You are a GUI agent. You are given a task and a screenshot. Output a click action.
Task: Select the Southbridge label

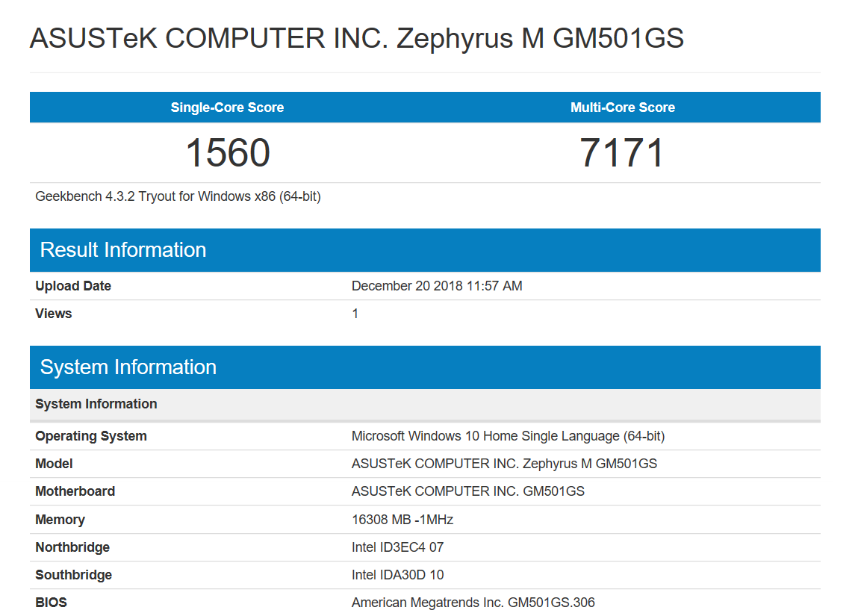click(73, 575)
